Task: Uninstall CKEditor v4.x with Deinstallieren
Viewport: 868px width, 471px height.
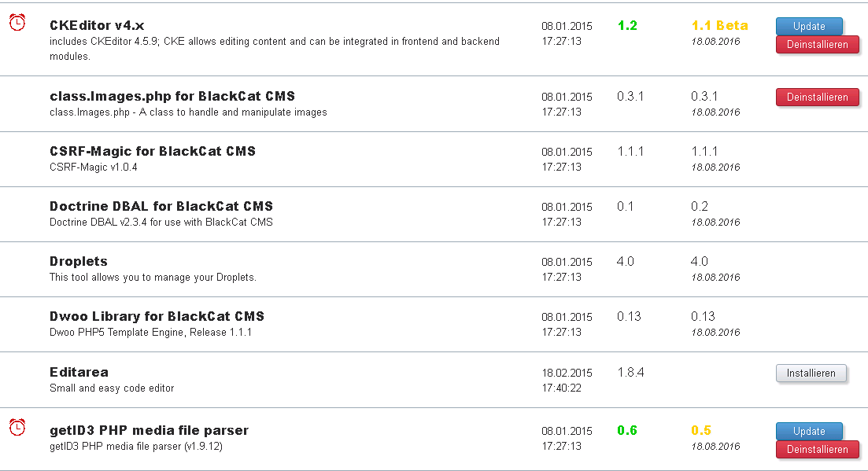Action: pos(817,45)
